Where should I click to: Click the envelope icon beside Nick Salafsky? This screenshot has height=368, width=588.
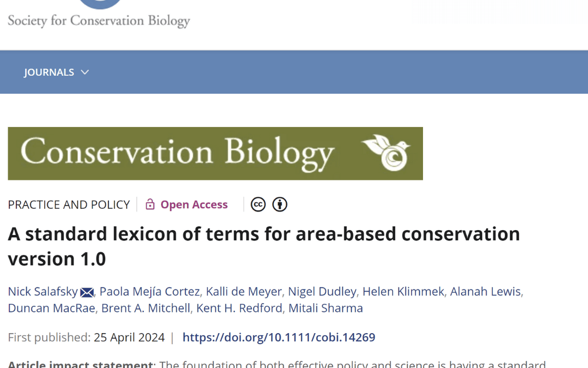tap(87, 292)
